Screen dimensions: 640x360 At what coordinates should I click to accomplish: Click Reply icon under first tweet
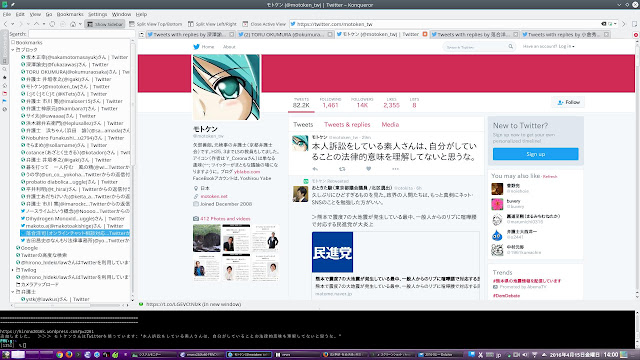tap(315, 169)
